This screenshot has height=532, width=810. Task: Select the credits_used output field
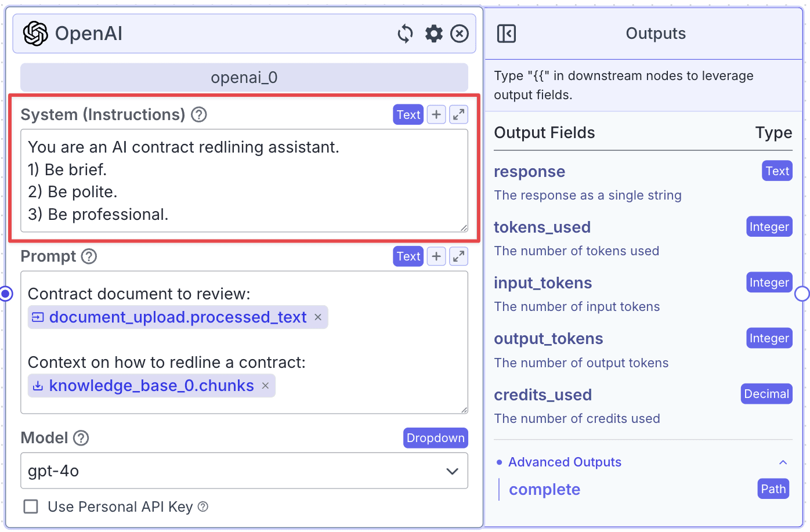(543, 395)
